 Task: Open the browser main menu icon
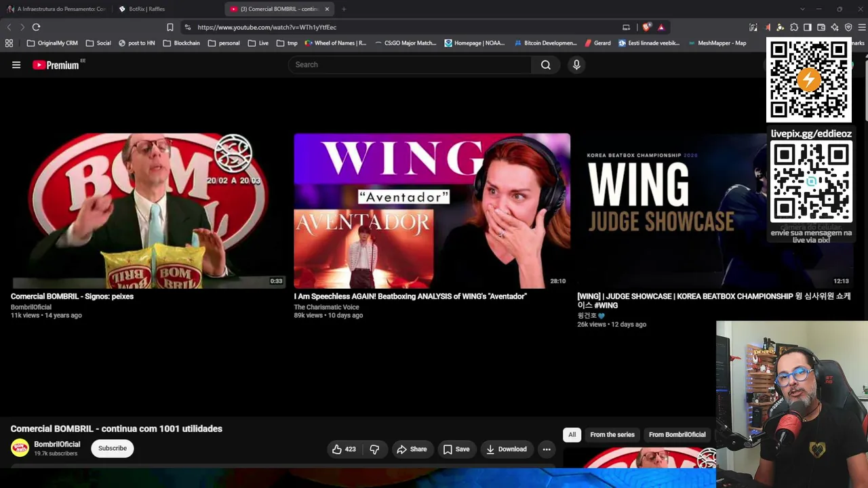862,27
